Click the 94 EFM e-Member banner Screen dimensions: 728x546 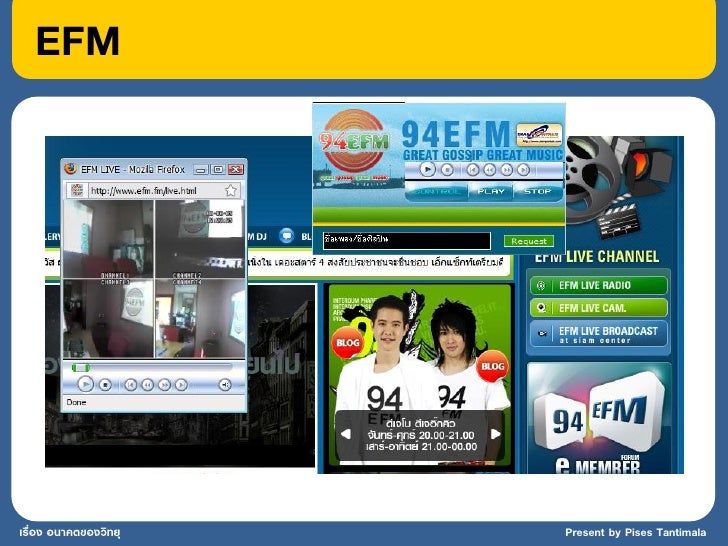599,419
